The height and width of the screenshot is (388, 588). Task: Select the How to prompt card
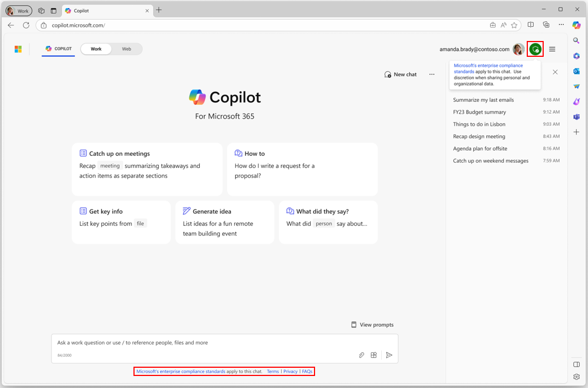(x=302, y=169)
